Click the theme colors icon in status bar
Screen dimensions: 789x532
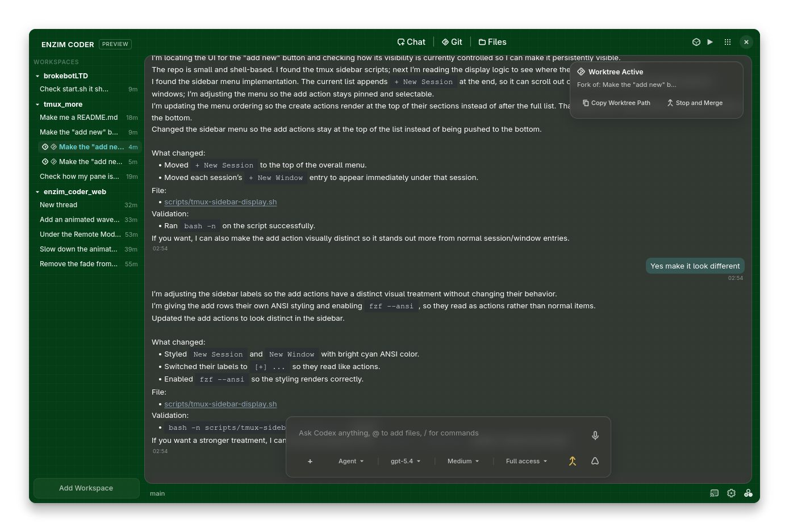[x=748, y=493]
